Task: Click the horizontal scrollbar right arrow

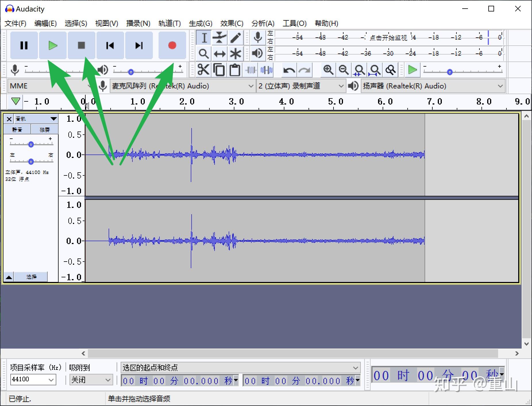Action: point(517,353)
